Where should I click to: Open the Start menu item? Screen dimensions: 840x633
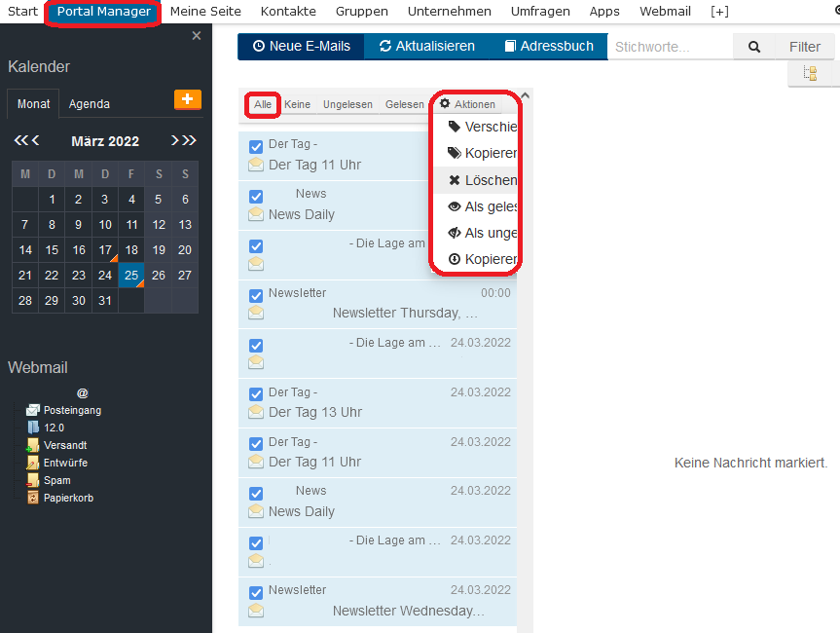tap(22, 12)
